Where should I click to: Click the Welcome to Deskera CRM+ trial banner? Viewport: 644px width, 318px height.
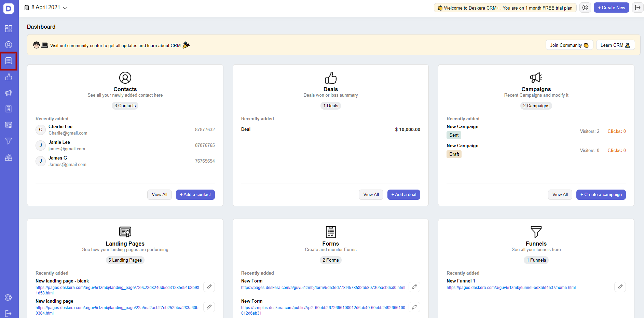click(505, 8)
